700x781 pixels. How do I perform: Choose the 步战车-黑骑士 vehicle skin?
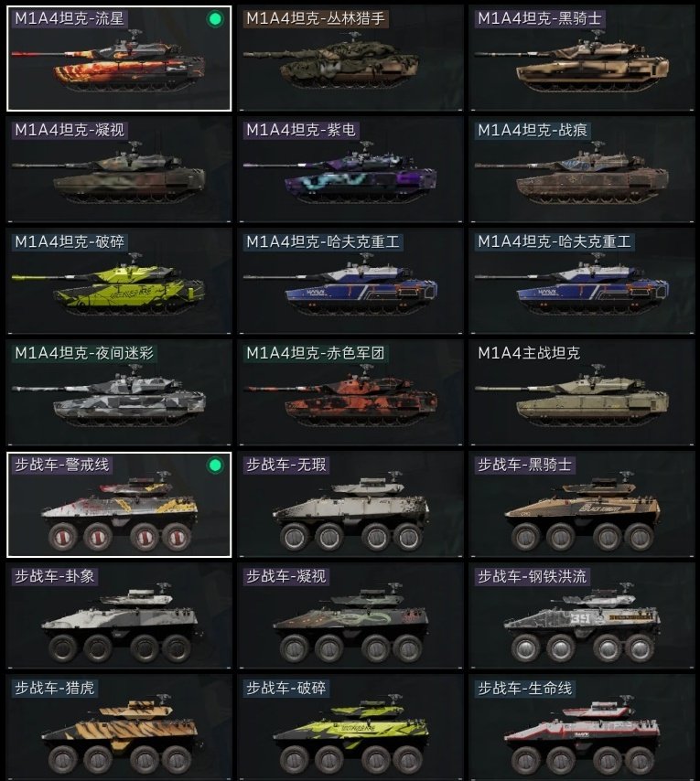point(582,505)
